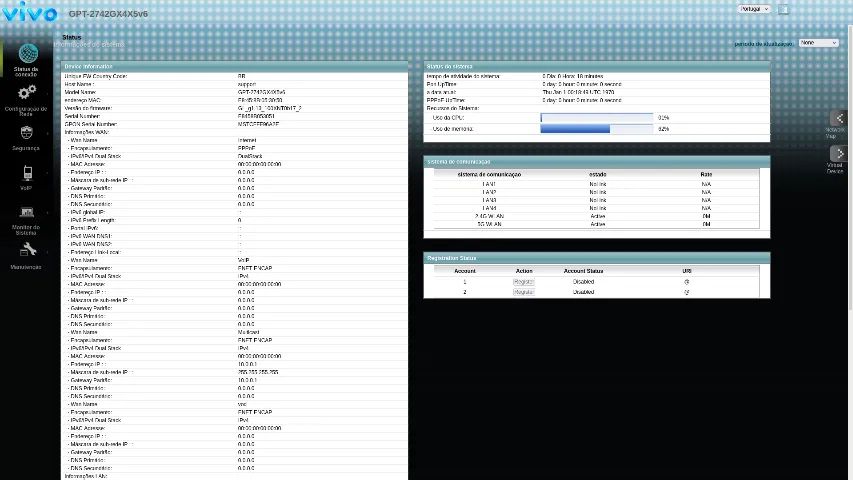Image resolution: width=853 pixels, height=480 pixels.
Task: Open the Segurança shield icon
Action: tap(27, 133)
